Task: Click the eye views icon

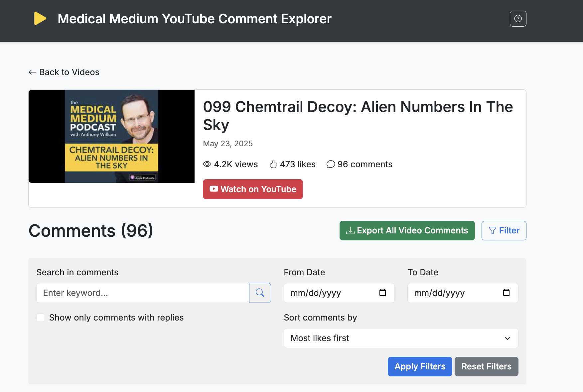Action: pos(207,164)
